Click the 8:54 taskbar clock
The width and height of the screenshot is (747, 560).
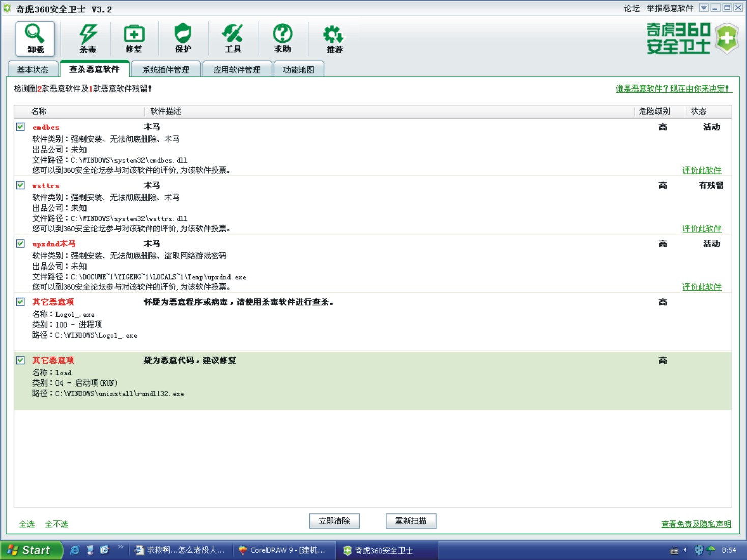coord(729,550)
